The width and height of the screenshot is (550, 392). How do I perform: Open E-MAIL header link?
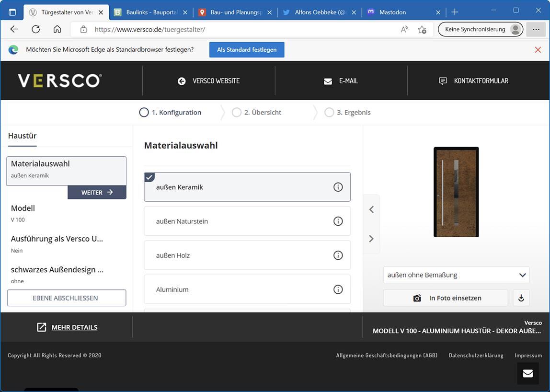(x=341, y=81)
